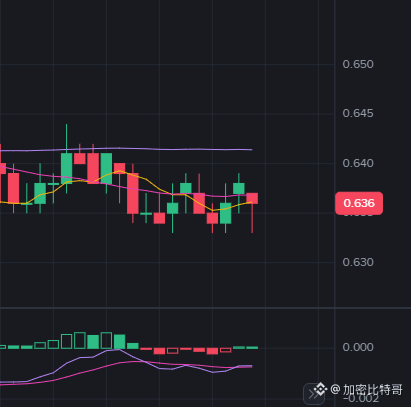411x407 pixels.
Task: Click the 0.640 price axis label
Action: [x=358, y=163]
